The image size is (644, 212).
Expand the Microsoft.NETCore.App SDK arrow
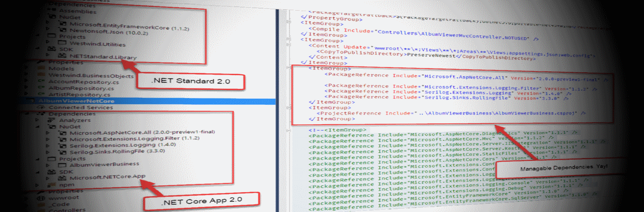49,178
